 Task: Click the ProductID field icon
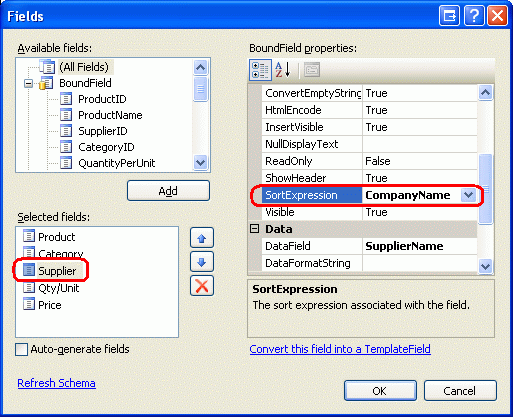[66, 99]
